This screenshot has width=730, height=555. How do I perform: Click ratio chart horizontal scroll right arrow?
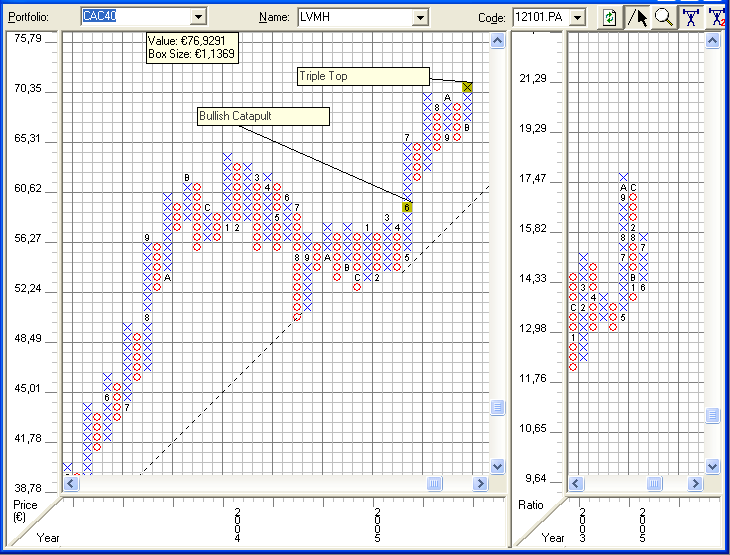click(695, 483)
